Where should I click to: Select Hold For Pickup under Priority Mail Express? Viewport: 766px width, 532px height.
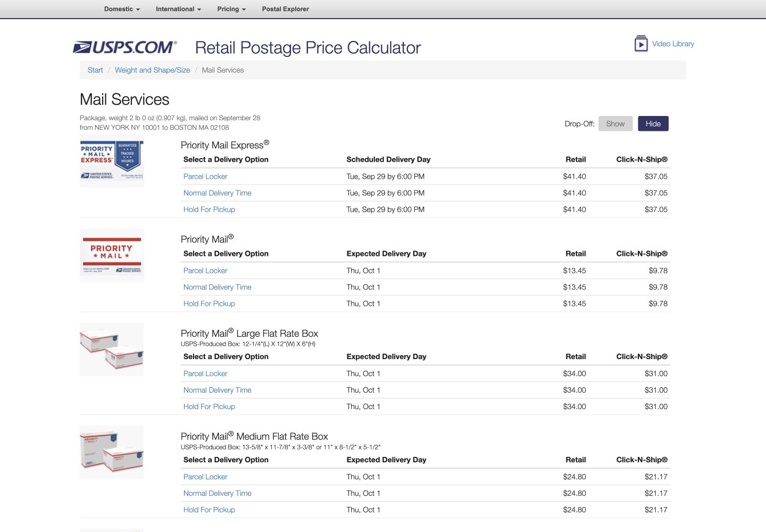(209, 210)
